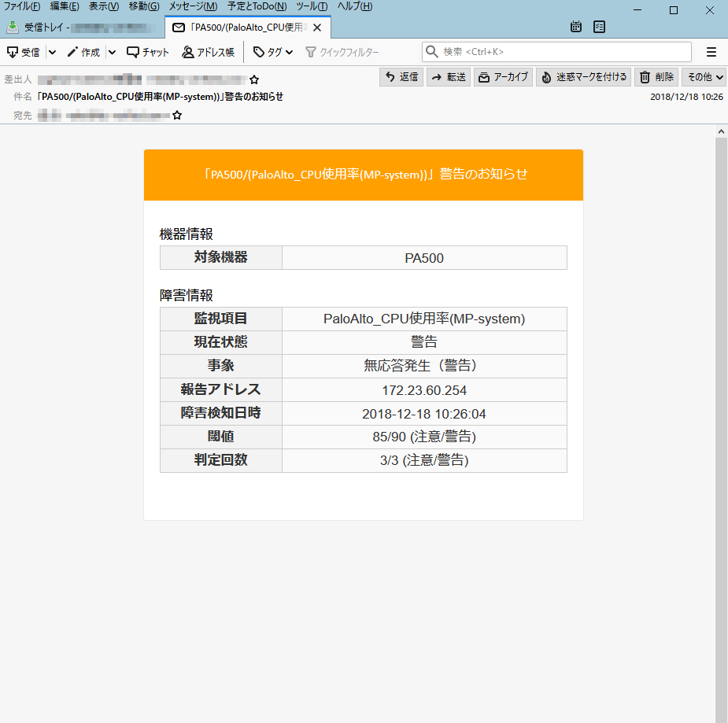Close the PA500 message tab
The image size is (728, 723).
tap(318, 28)
